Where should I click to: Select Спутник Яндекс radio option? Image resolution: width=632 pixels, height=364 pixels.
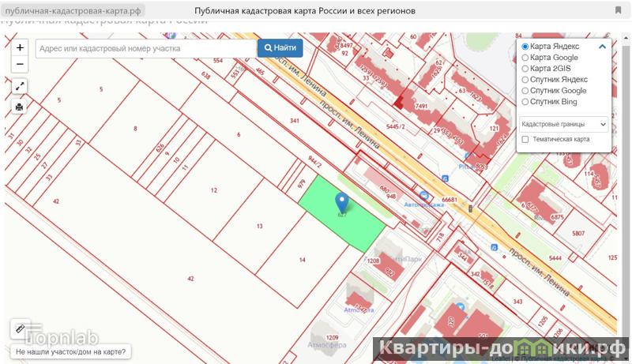tap(525, 80)
